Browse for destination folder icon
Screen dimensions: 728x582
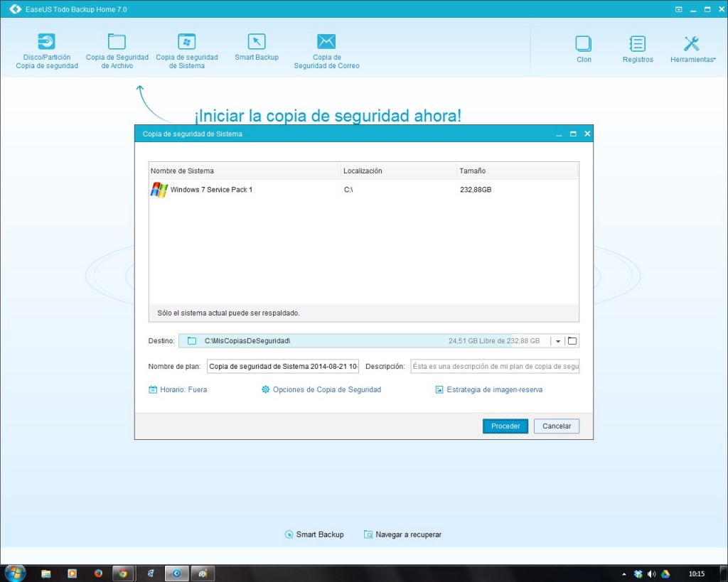pyautogui.click(x=572, y=341)
